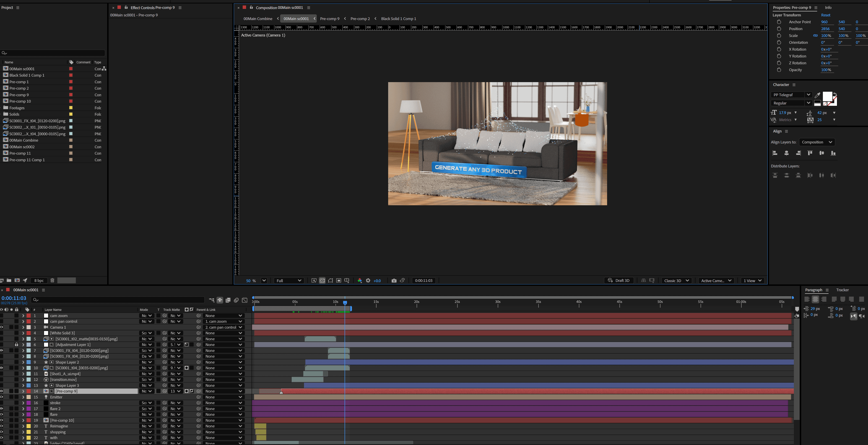
Task: Toggle the transparency grid button
Action: coord(322,281)
